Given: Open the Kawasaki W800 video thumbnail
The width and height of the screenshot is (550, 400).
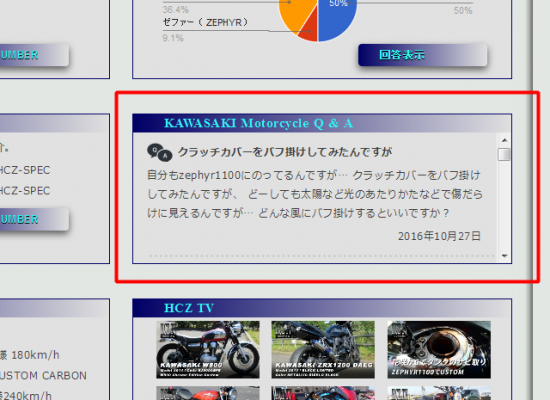Looking at the screenshot, I should (208, 350).
